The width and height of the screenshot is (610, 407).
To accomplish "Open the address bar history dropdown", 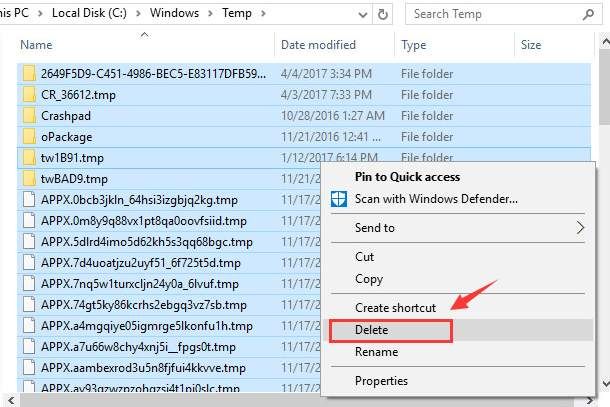I will pos(363,14).
